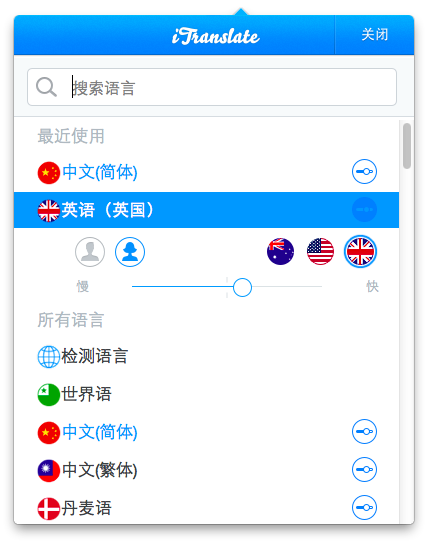428x544 pixels.
Task: Expand voice settings for 丹麦语
Action: [x=364, y=508]
